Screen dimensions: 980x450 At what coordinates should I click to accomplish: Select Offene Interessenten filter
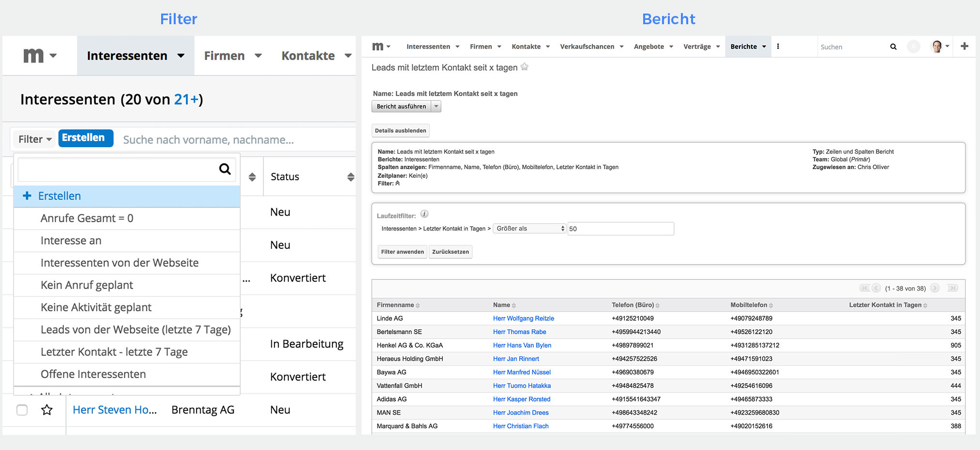127,374
